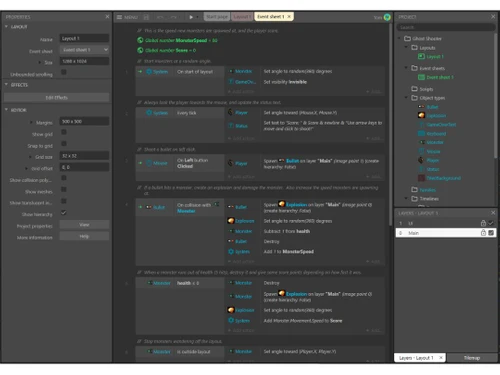Collapse the Event sheets folder in Project tree
This screenshot has width=500, height=375.
point(406,68)
